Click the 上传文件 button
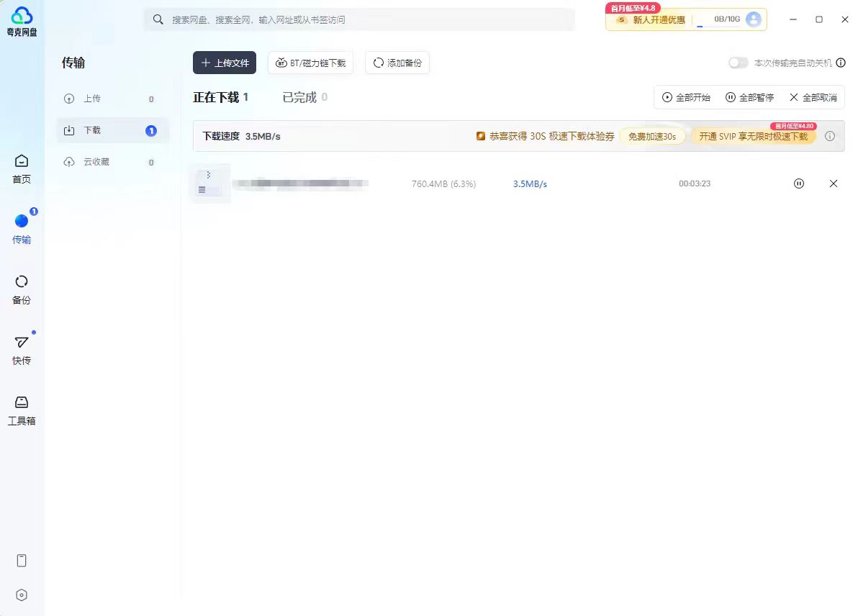This screenshot has width=858, height=616. [225, 63]
